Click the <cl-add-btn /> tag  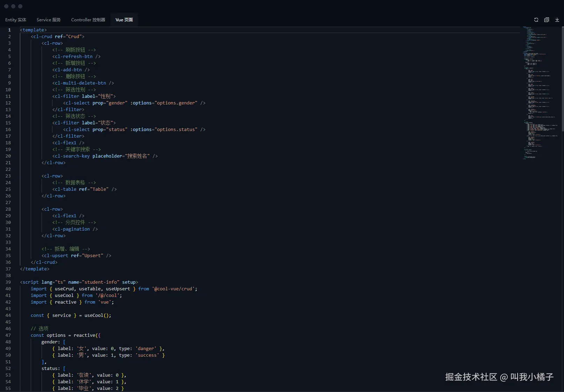[71, 70]
